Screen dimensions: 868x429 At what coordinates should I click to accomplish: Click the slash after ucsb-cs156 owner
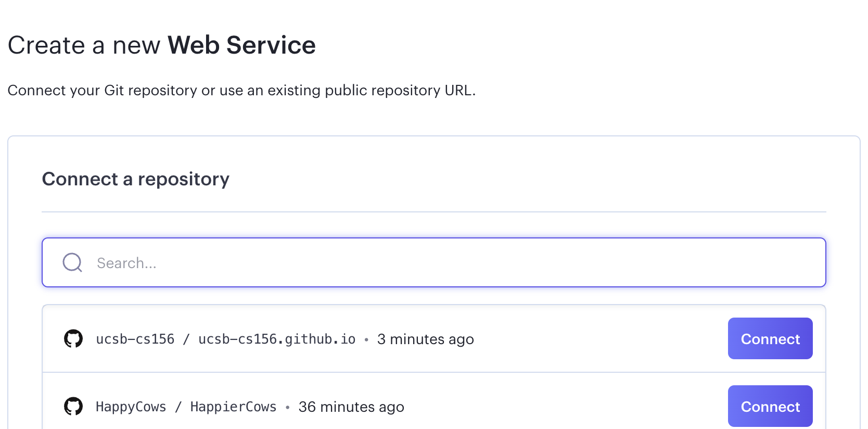tap(186, 339)
